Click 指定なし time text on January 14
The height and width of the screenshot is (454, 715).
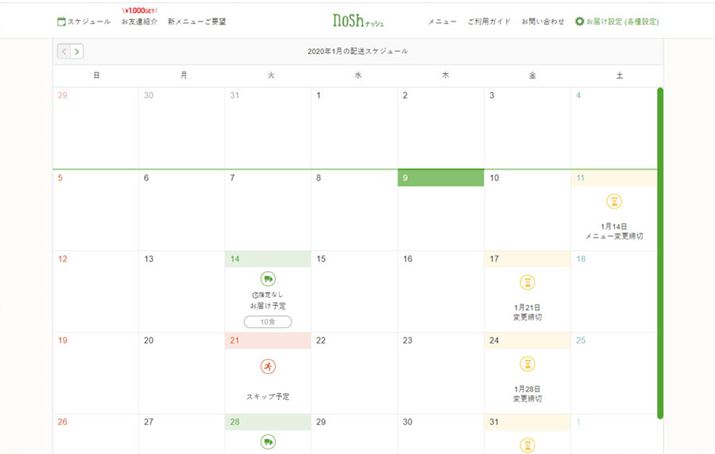tap(268, 295)
